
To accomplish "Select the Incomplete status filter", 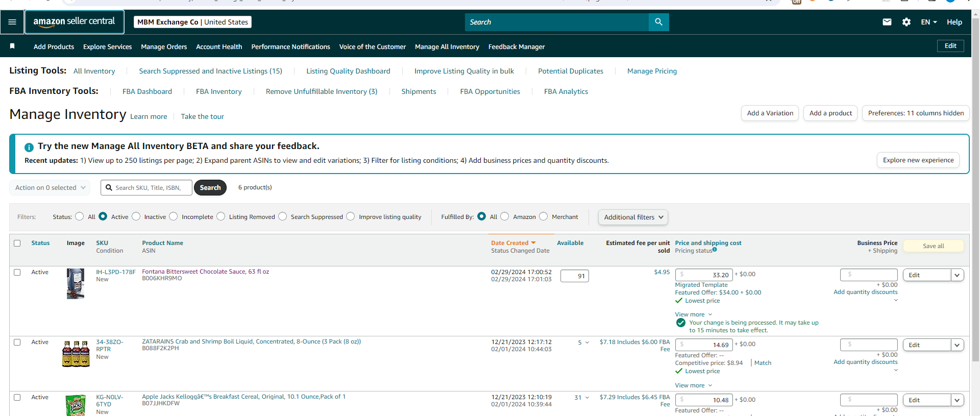I will pos(174,216).
